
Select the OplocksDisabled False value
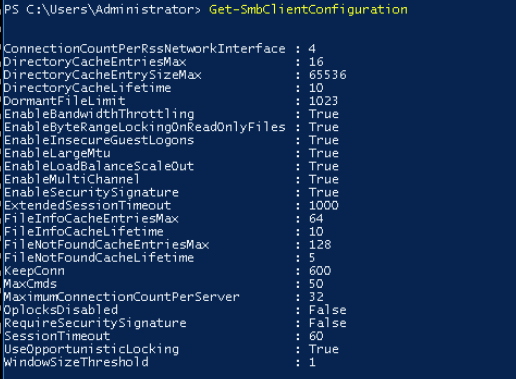pyautogui.click(x=328, y=310)
